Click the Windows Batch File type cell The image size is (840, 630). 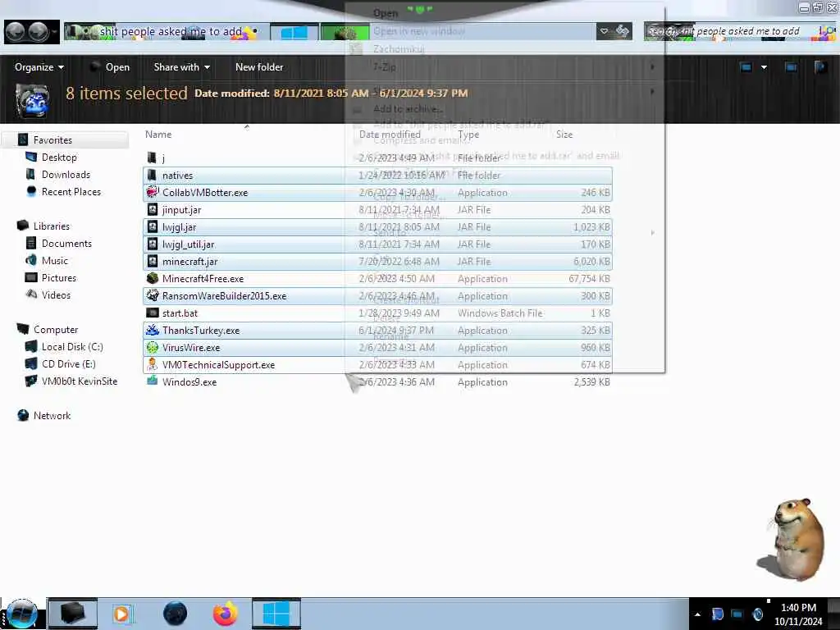(500, 313)
